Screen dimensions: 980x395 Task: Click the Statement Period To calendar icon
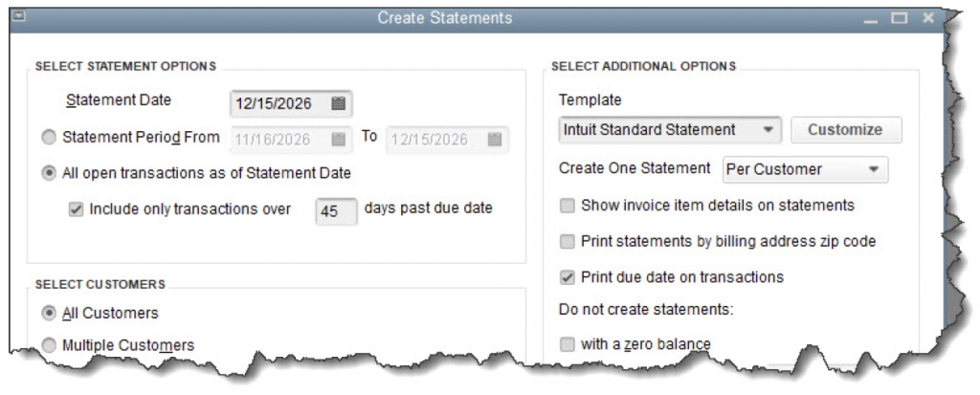tap(494, 139)
